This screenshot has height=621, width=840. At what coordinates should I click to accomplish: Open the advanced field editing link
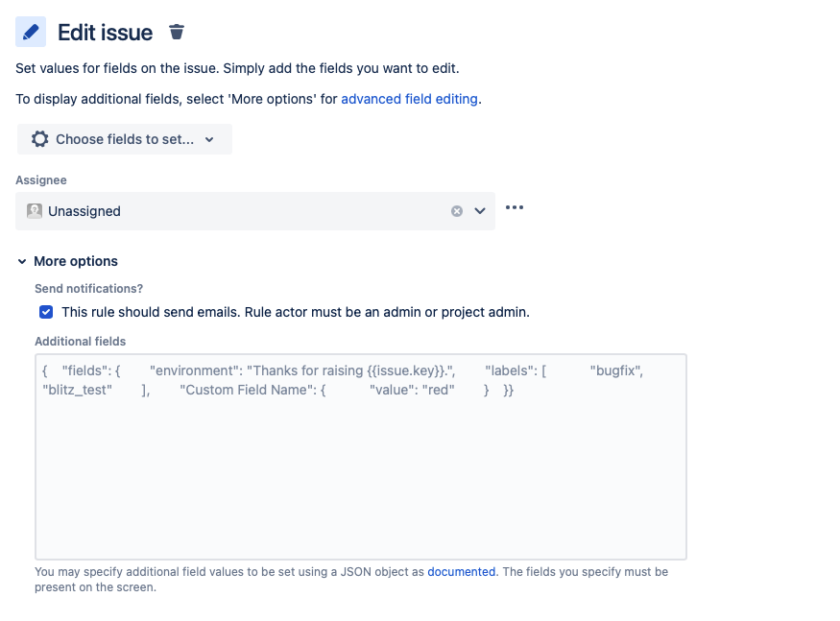point(409,99)
